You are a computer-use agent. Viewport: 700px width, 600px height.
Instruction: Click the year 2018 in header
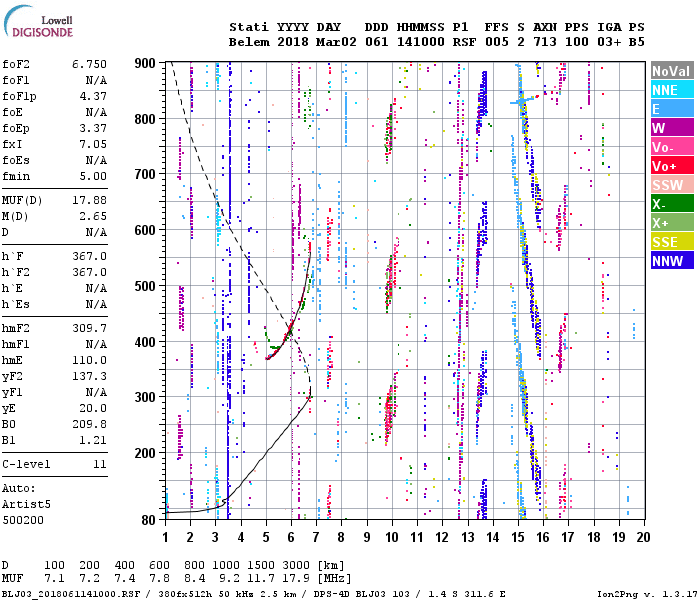pos(292,42)
